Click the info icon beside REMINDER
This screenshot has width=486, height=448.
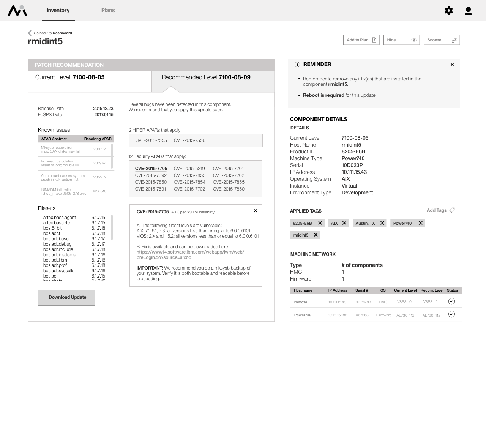click(297, 65)
